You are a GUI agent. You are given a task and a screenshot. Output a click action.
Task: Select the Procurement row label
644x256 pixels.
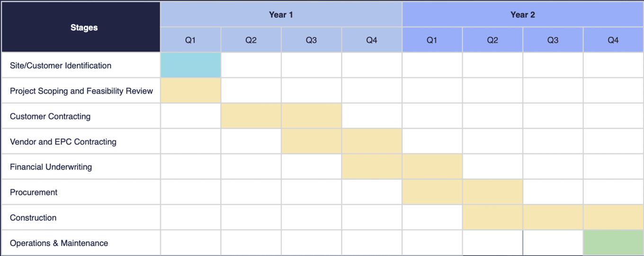click(34, 192)
